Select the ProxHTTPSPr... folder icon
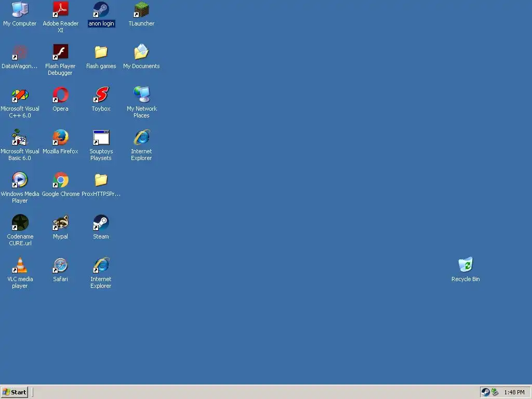Image resolution: width=532 pixels, height=399 pixels. pos(101,180)
